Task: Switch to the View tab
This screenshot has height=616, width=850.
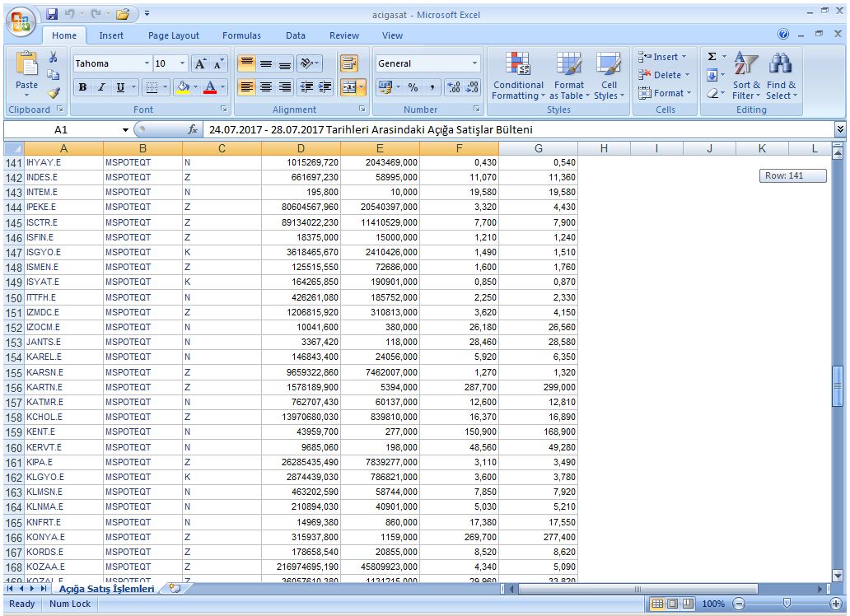Action: 392,35
